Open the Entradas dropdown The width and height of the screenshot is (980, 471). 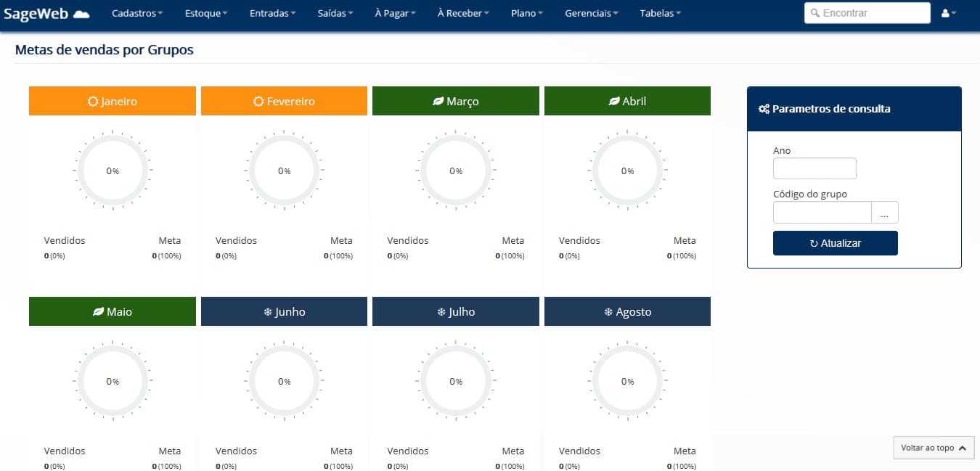(x=273, y=13)
